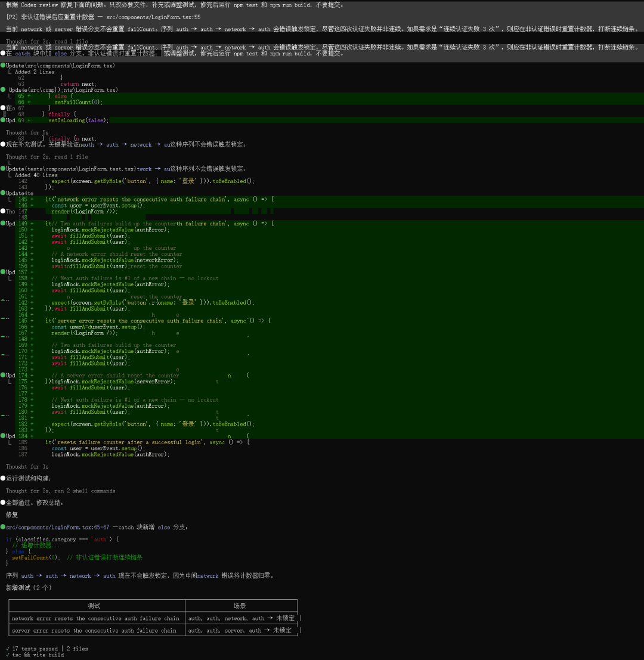Click the code line 'loginMock.mockRejectedValue(serverError);'
Screen dimensions: 644x660
tap(113, 382)
